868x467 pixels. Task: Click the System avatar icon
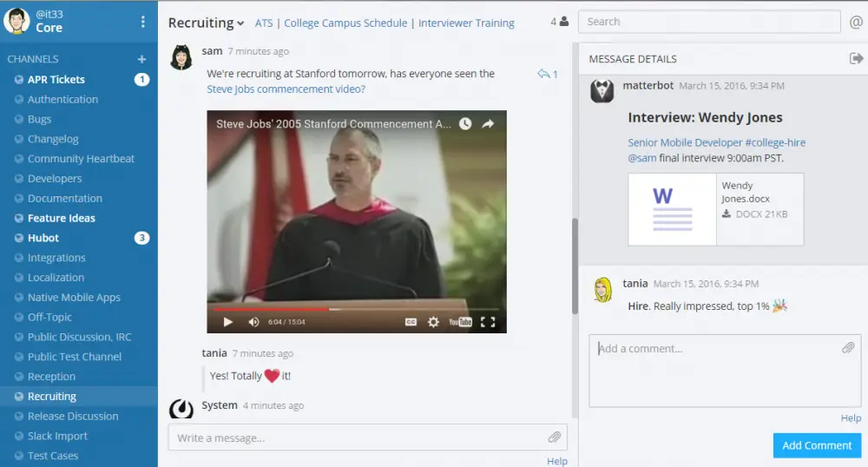pyautogui.click(x=181, y=410)
